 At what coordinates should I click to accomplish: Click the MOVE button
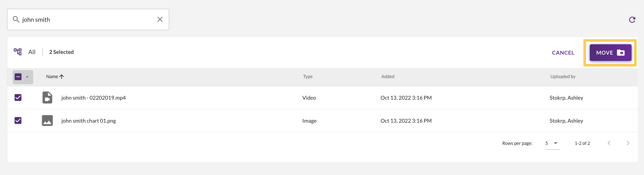click(610, 53)
